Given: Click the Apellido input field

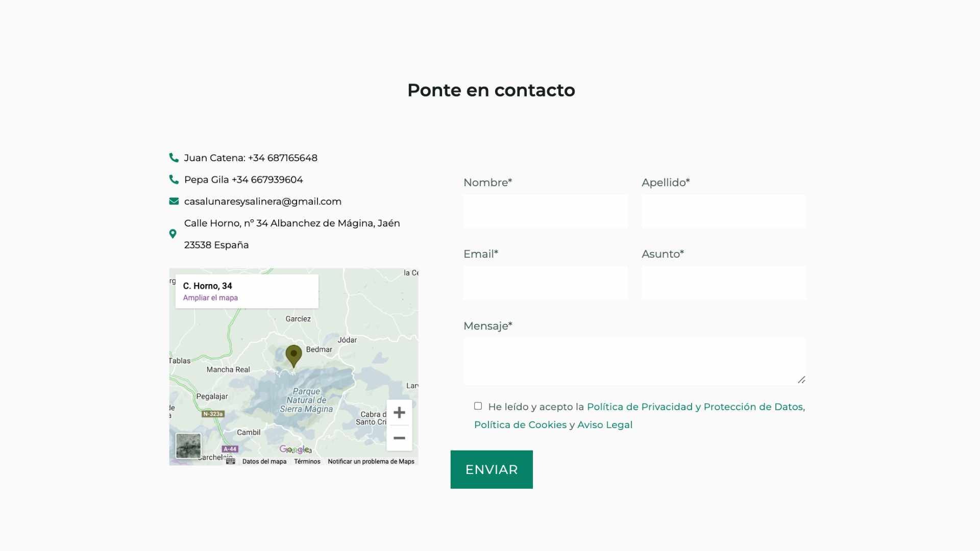Looking at the screenshot, I should click(724, 211).
